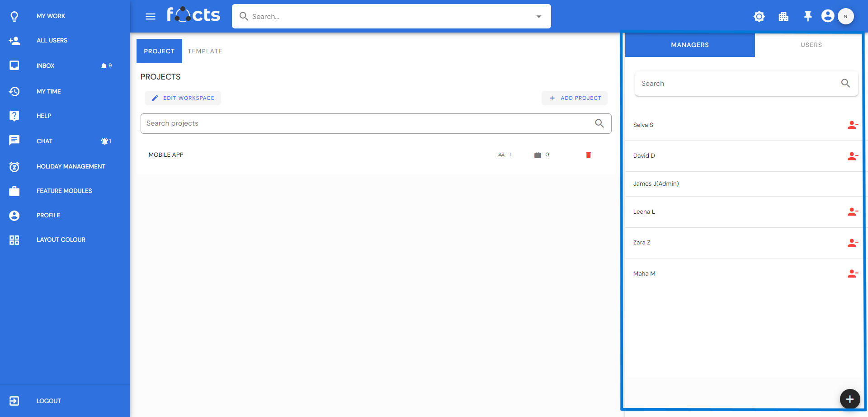868x417 pixels.
Task: Open theme settings sun icon
Action: click(x=759, y=17)
